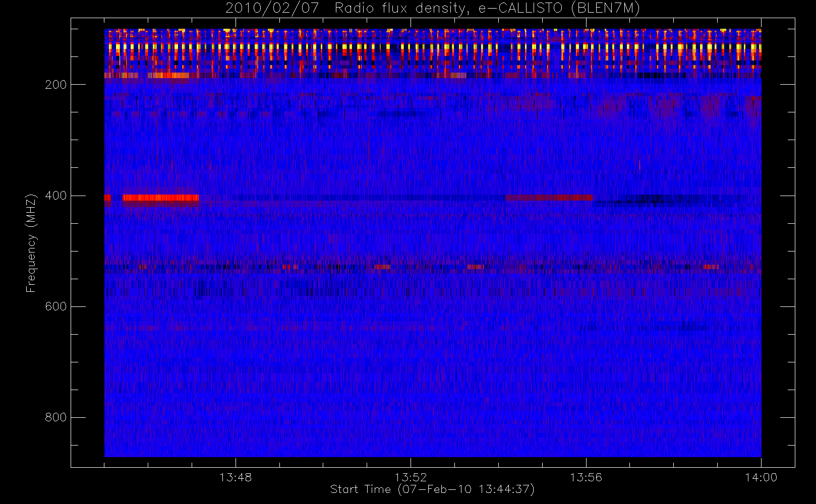Viewport: 816px width, 504px height.
Task: Click the 14:00 time tick label
Action: 761,477
